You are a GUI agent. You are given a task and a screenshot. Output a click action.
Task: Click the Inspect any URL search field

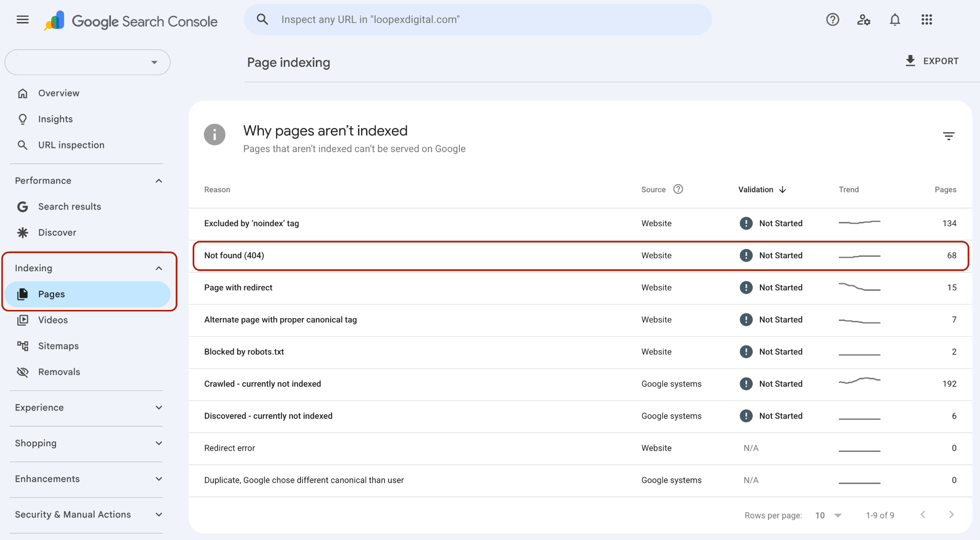coord(478,20)
